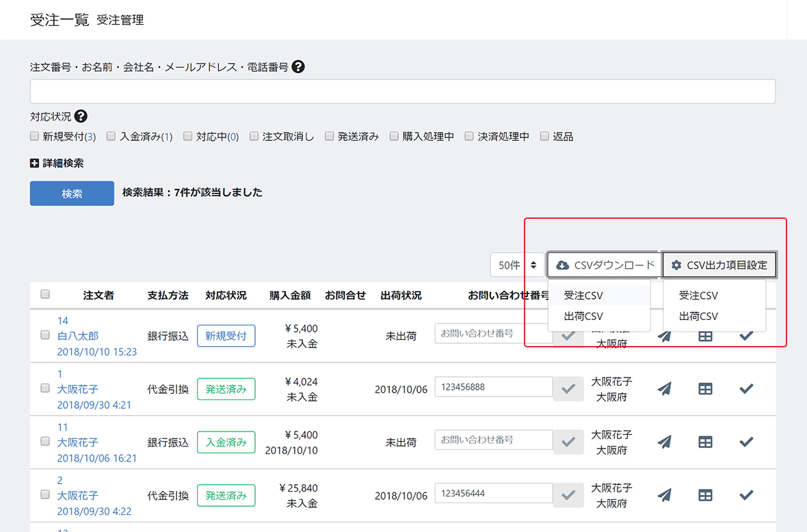Click the help icon next to 対応状況
The height and width of the screenshot is (532, 807).
coord(81,116)
